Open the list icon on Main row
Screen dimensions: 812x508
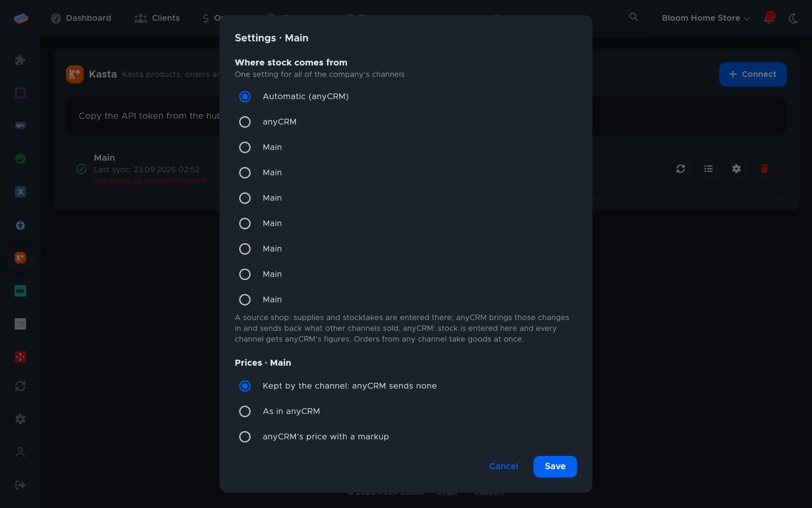coord(708,169)
